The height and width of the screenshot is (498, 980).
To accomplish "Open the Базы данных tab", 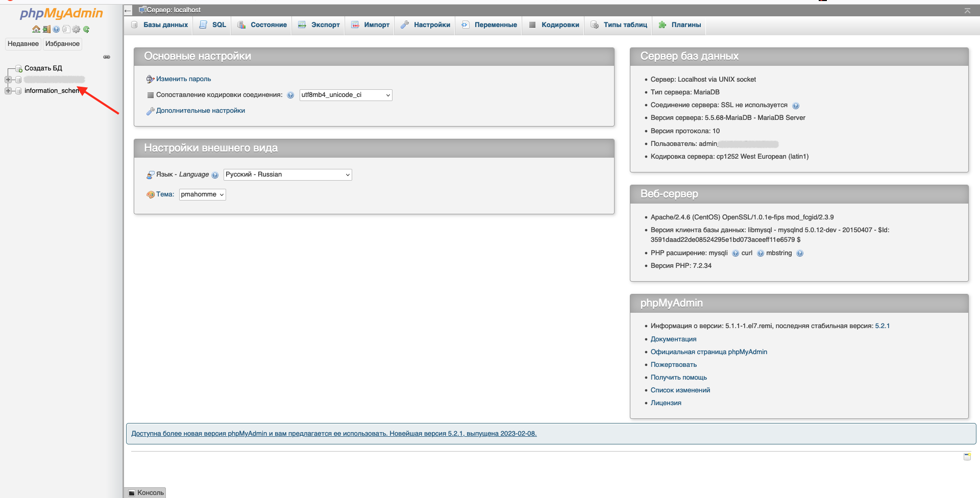I will click(x=159, y=25).
